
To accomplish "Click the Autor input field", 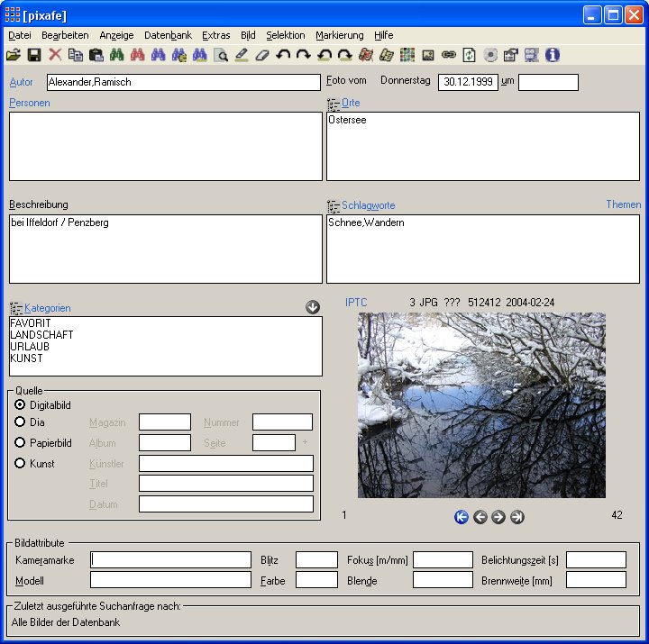I will [183, 82].
